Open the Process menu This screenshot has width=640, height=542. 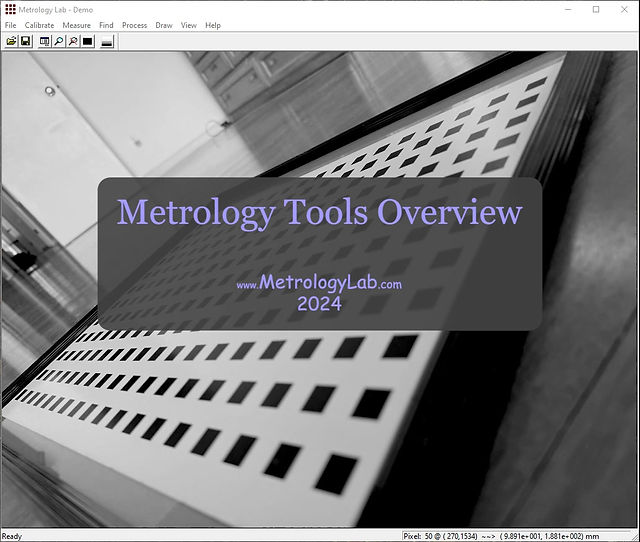pos(134,25)
